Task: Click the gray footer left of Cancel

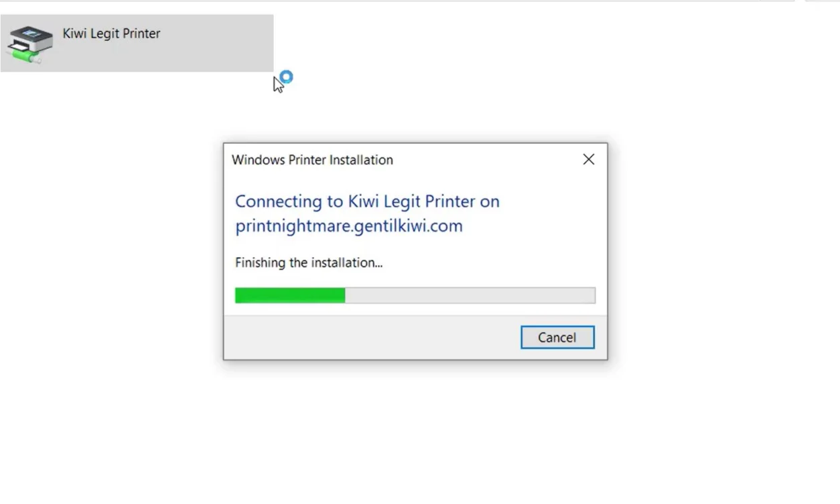Action: (x=372, y=337)
